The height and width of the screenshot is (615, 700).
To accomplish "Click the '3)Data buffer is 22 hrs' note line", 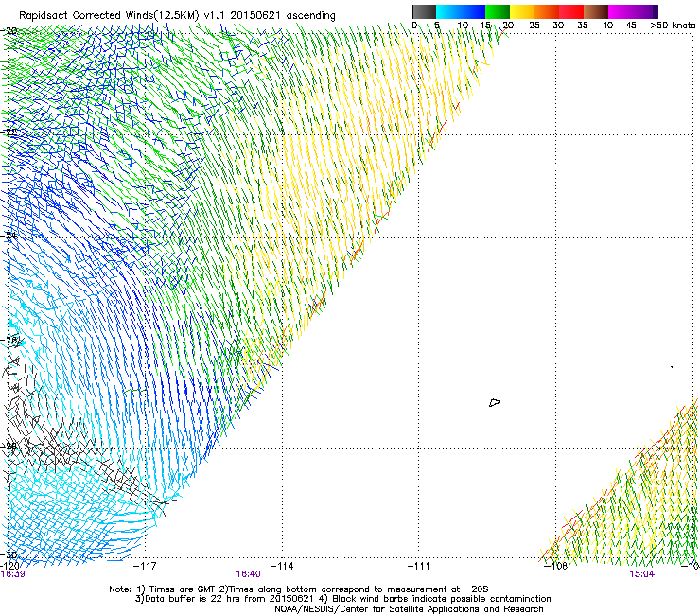I will [342, 599].
